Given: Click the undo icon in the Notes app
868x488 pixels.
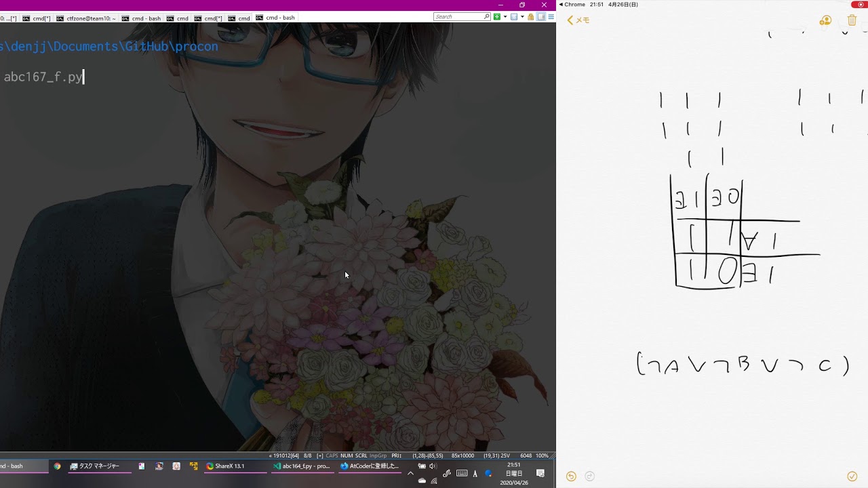Looking at the screenshot, I should point(571,476).
